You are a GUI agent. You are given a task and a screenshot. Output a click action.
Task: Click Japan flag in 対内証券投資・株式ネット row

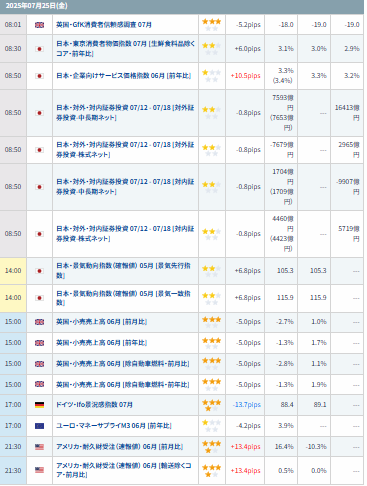pos(39,234)
